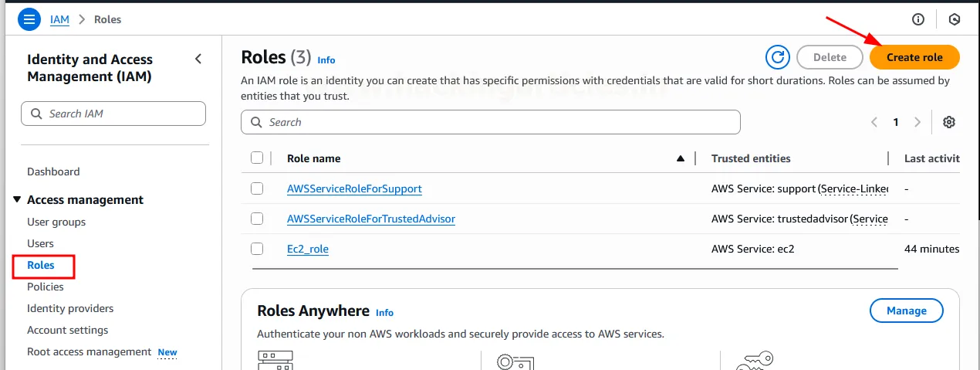The width and height of the screenshot is (980, 370).
Task: Click the Trusted entities column header
Action: coord(751,158)
